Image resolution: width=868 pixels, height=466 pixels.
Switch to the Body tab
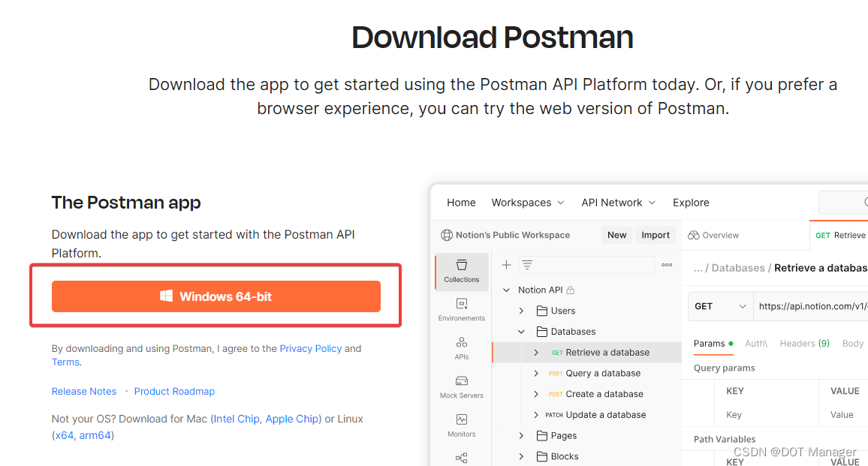click(852, 344)
